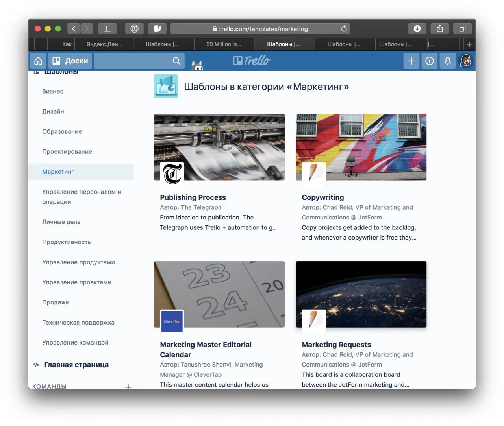
Task: Click the Trello home icon
Action: (38, 61)
